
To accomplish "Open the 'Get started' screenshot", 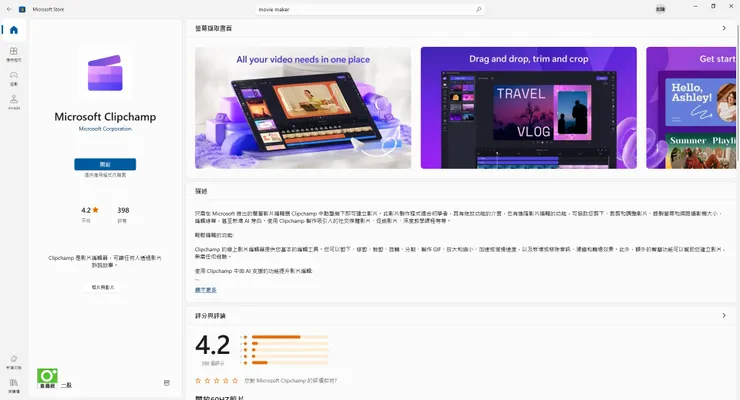I will pyautogui.click(x=691, y=108).
